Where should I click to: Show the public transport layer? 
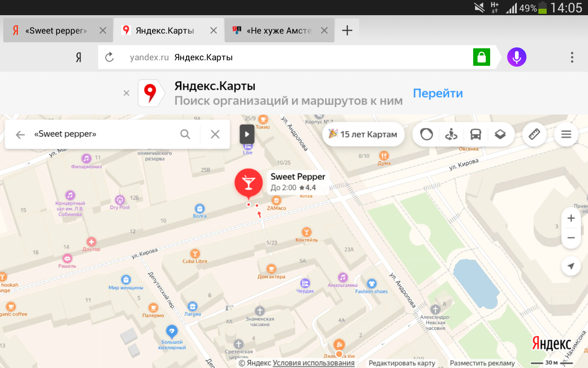click(x=475, y=134)
